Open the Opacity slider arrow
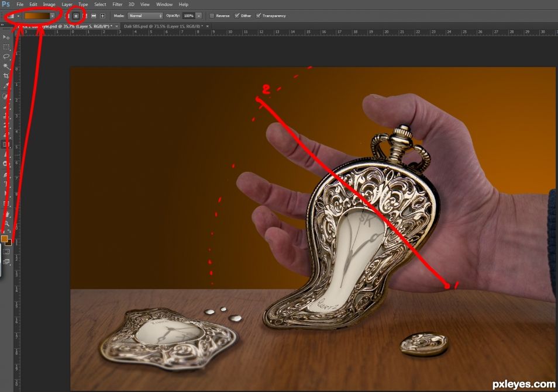This screenshot has height=392, width=558. click(198, 16)
